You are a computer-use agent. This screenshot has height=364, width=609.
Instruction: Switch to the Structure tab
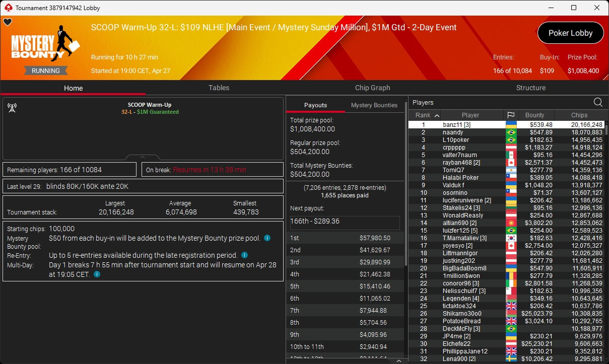pyautogui.click(x=531, y=88)
